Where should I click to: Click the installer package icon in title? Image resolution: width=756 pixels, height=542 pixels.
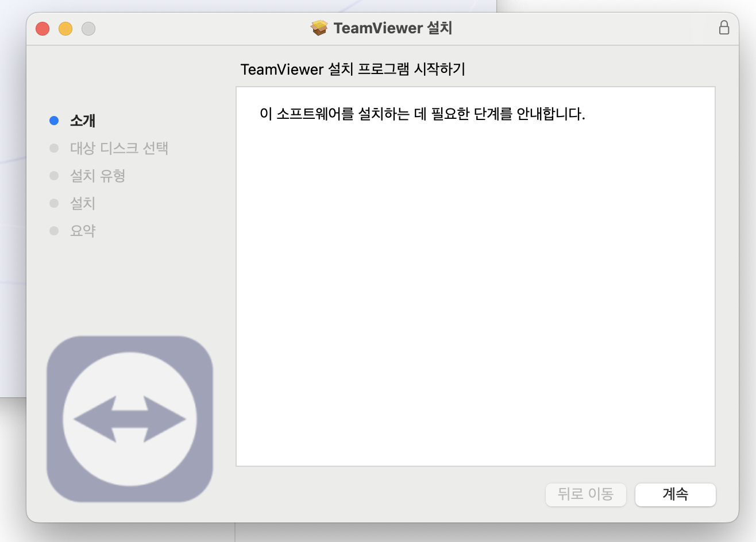(319, 28)
